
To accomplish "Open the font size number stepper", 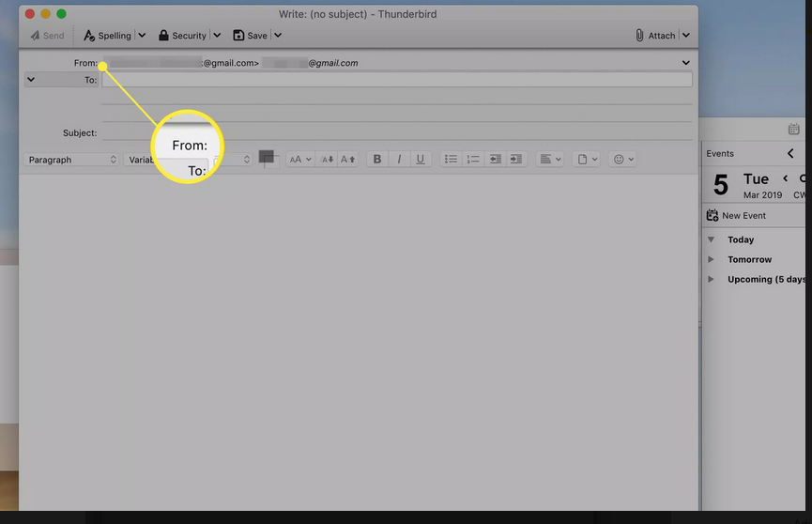I will coord(247,159).
